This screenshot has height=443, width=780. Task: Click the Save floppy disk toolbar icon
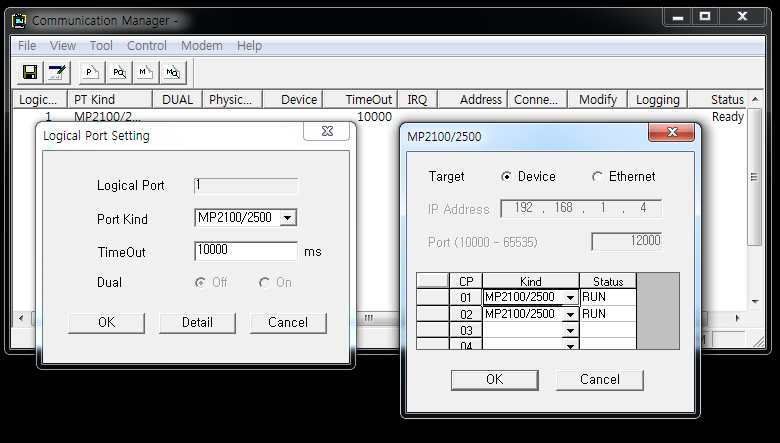click(30, 73)
